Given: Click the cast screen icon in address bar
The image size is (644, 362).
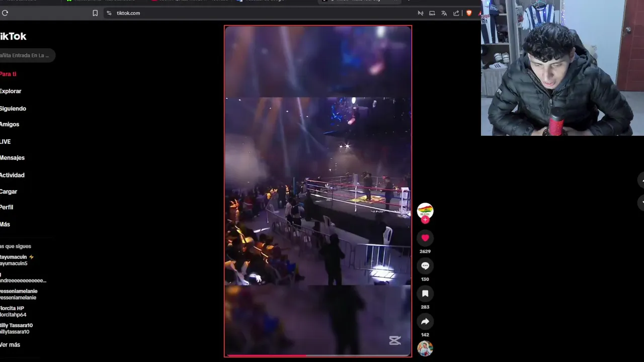Looking at the screenshot, I should tap(432, 13).
